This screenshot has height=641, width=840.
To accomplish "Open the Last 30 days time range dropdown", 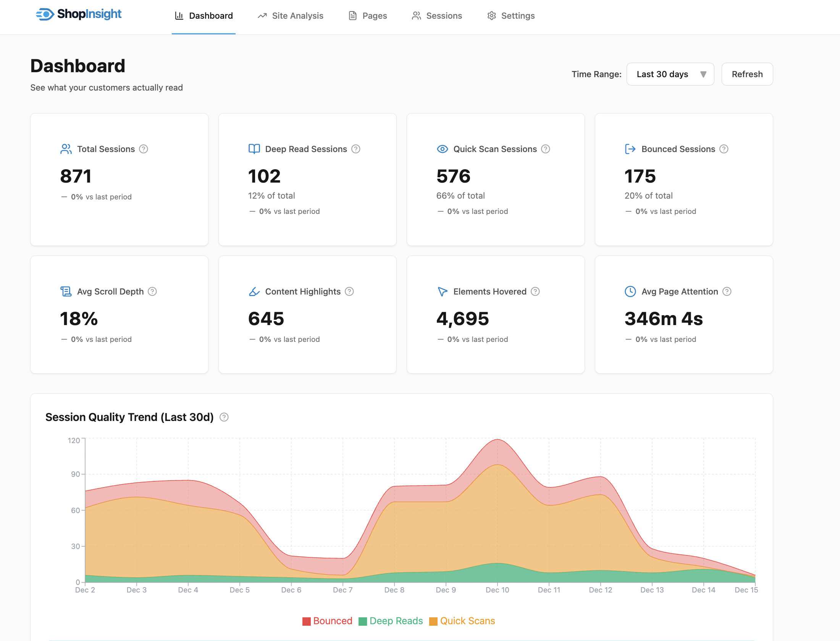I will [x=670, y=74].
